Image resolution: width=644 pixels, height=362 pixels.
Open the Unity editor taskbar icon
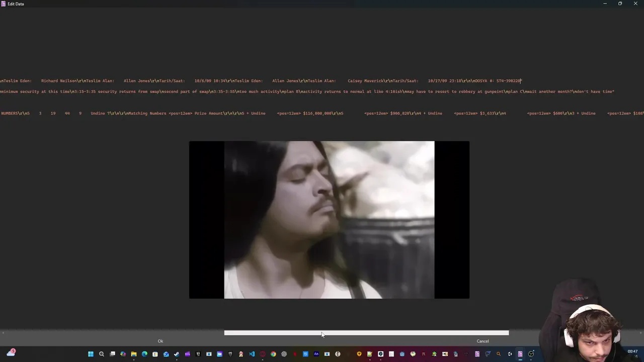[x=510, y=354]
